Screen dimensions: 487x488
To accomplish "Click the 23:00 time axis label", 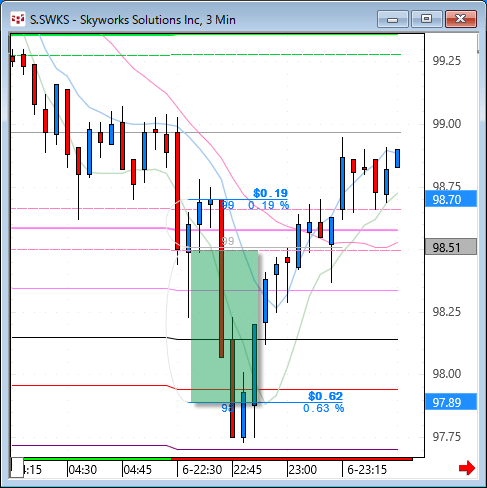I will [303, 470].
